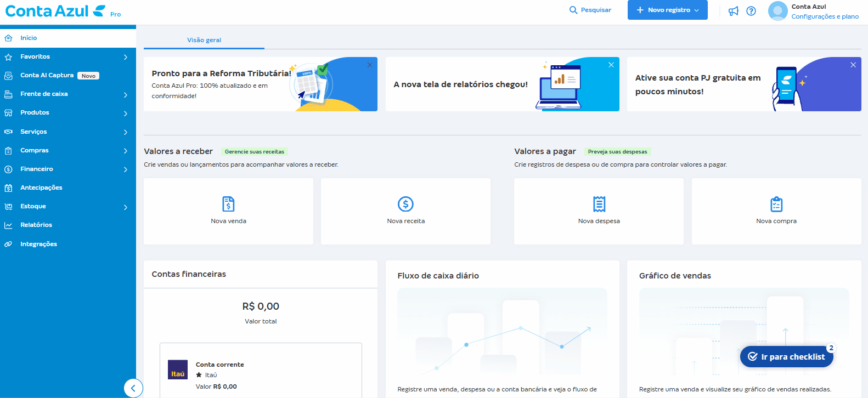868x398 pixels.
Task: Collapse the sidebar with arrow button
Action: click(x=133, y=388)
